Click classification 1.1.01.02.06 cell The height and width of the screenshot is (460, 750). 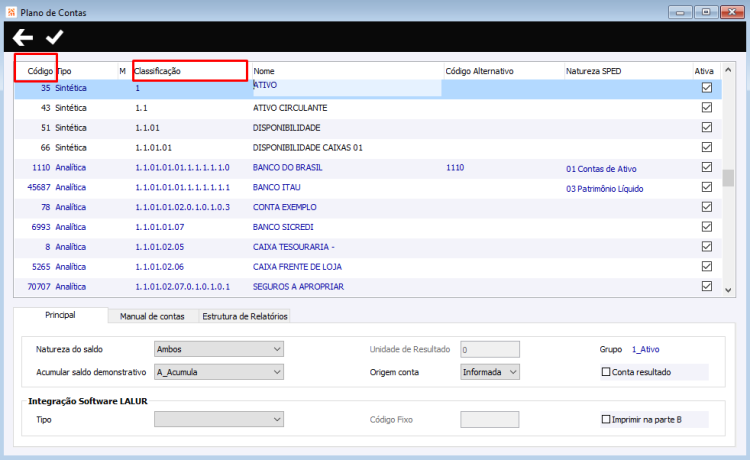tap(159, 266)
